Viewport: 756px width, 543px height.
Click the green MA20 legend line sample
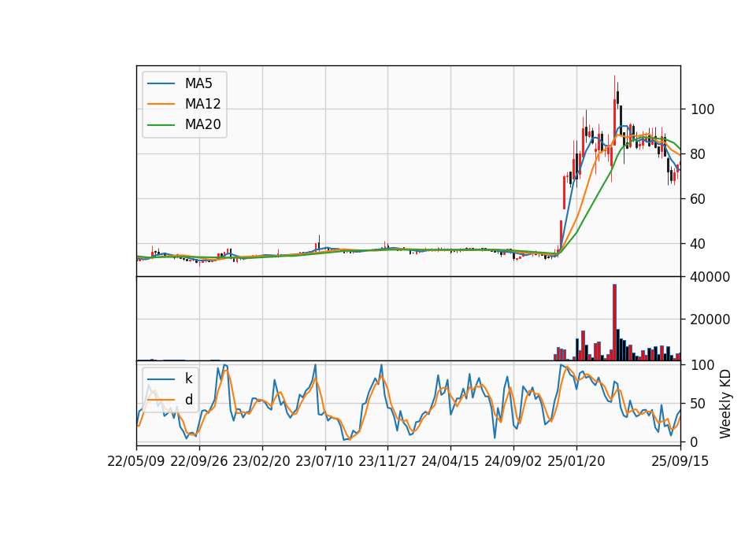(161, 125)
